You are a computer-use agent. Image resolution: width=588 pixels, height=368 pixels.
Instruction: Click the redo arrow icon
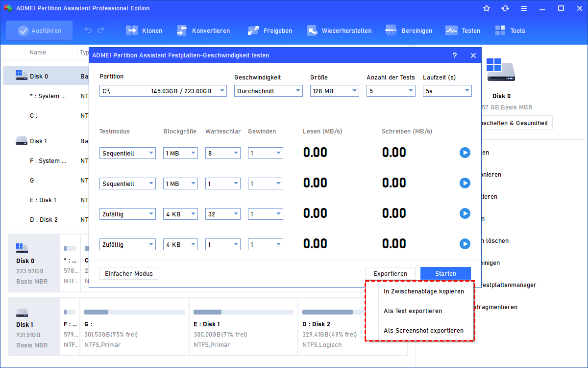tap(101, 30)
